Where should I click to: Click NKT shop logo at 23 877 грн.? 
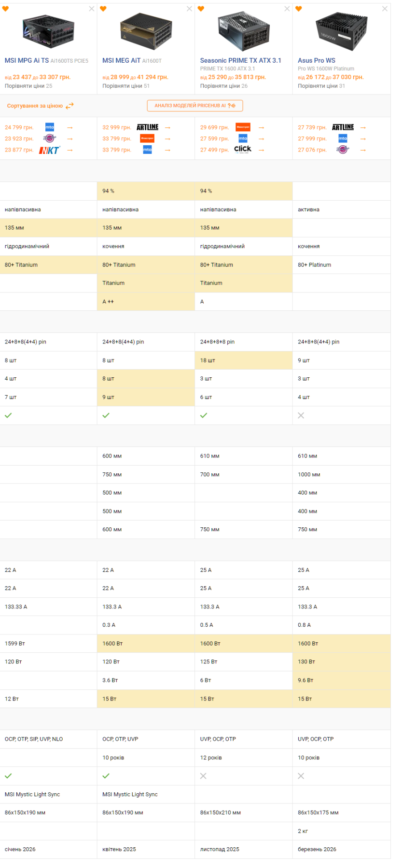click(x=50, y=150)
